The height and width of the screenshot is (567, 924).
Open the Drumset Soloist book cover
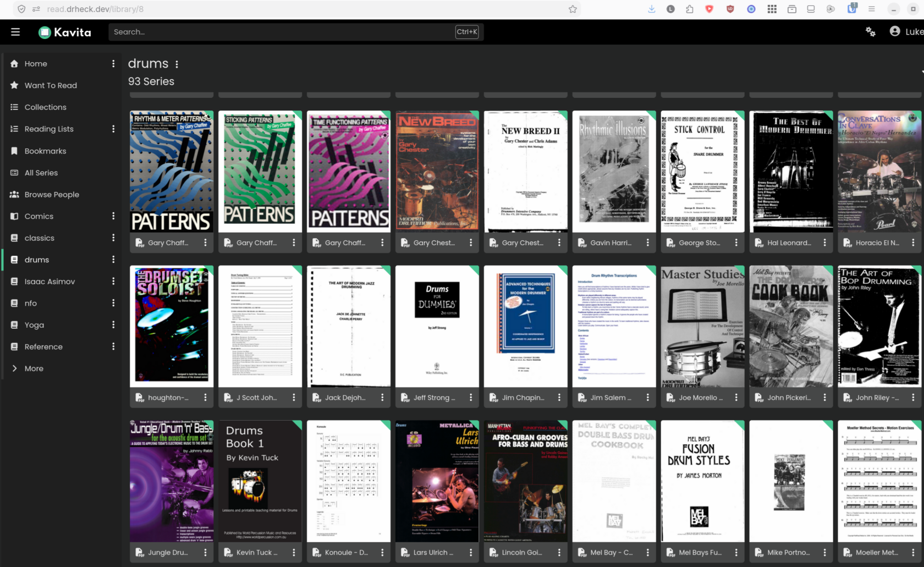point(172,327)
